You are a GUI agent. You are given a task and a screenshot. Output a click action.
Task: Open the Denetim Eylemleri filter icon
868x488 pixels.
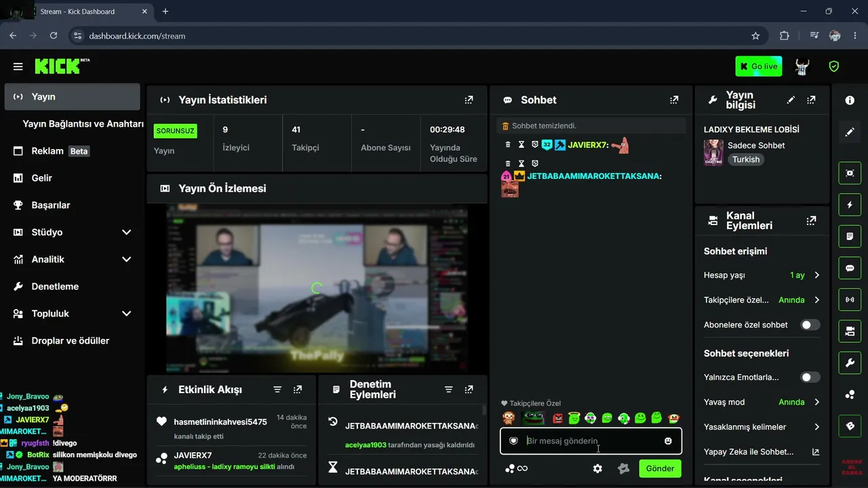(448, 390)
